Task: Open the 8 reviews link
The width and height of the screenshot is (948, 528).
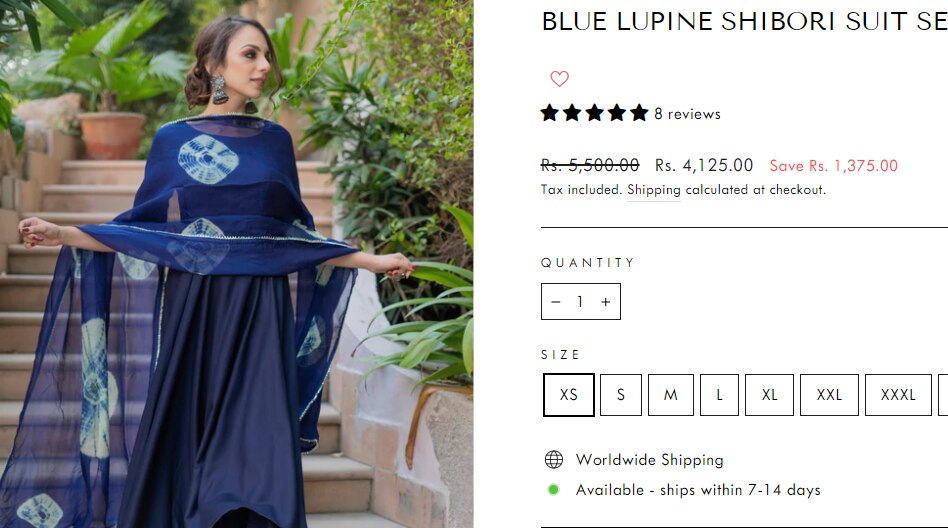Action: pos(687,114)
